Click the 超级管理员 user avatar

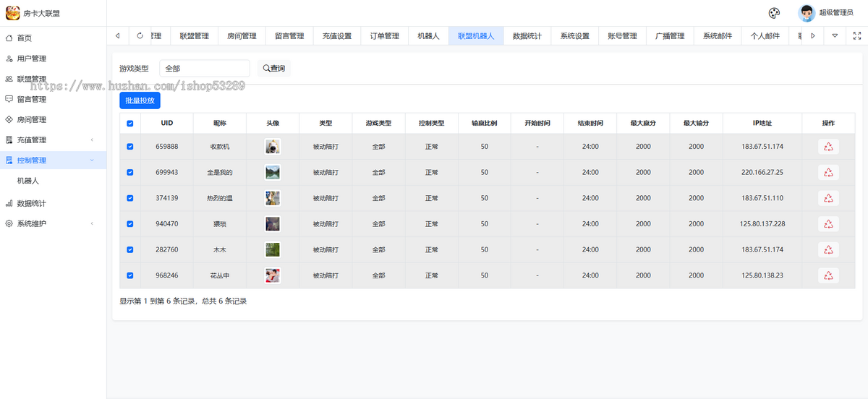(806, 13)
